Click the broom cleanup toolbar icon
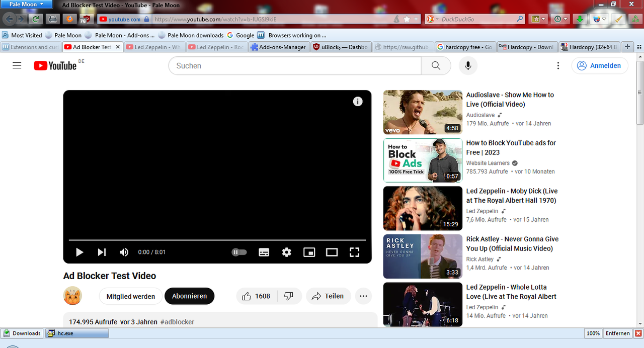The image size is (644, 348). pos(619,19)
